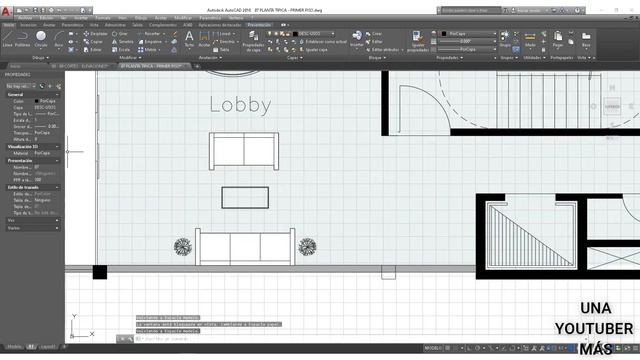Select the Polilínea tool
The height and width of the screenshot is (360, 640).
click(22, 39)
